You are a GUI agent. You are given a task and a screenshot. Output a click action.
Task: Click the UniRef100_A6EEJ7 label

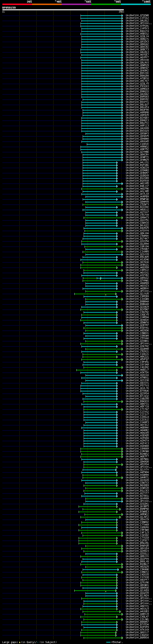click(x=137, y=370)
